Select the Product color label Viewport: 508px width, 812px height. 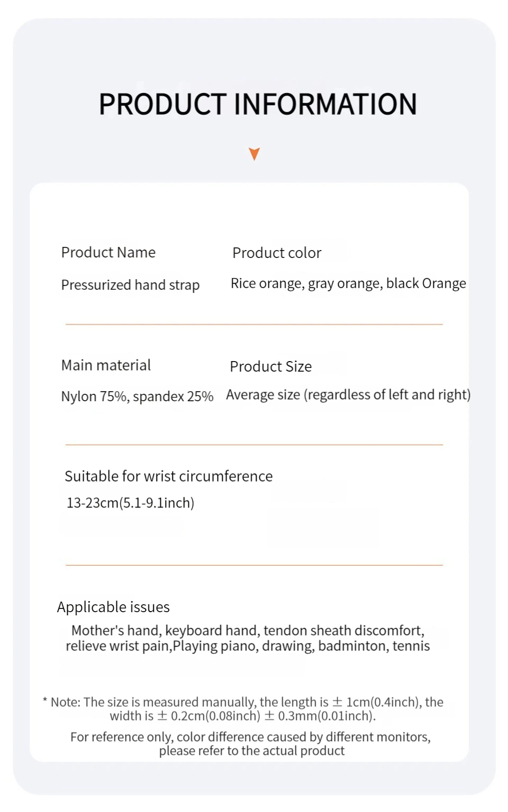[277, 253]
